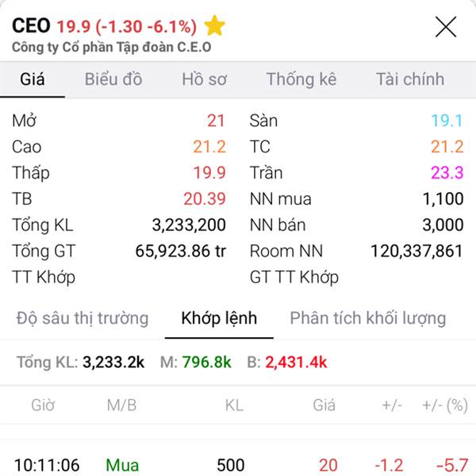The width and height of the screenshot is (476, 476).
Task: Open the Tài chính tab
Action: [409, 79]
